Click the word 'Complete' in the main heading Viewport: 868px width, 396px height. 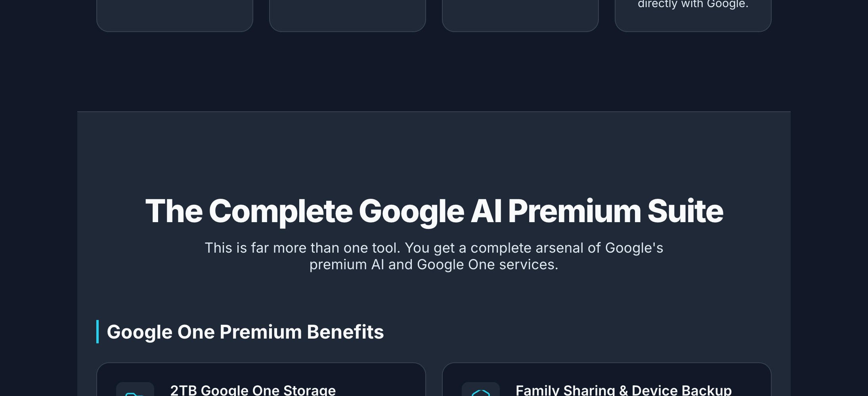[281, 211]
